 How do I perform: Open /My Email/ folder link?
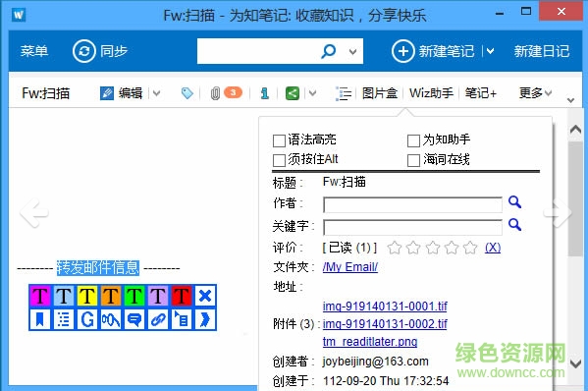[x=350, y=267]
